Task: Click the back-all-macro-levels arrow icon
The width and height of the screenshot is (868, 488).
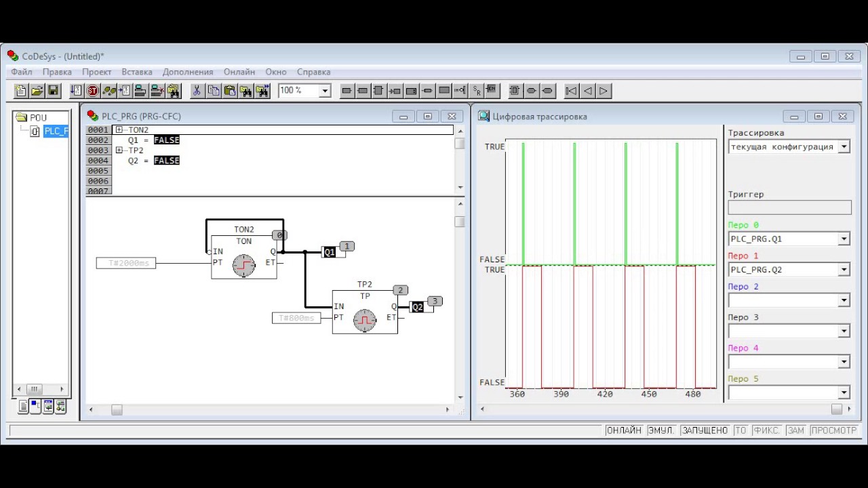Action: (572, 90)
